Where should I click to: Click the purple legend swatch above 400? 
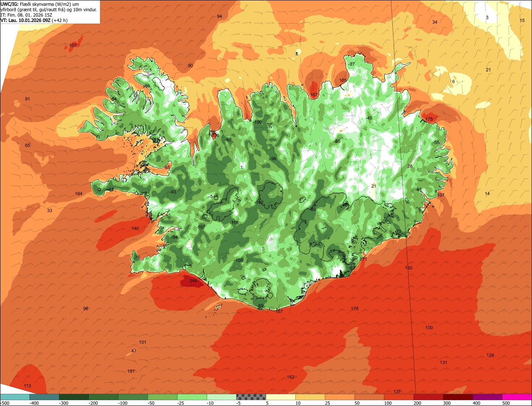488,397
